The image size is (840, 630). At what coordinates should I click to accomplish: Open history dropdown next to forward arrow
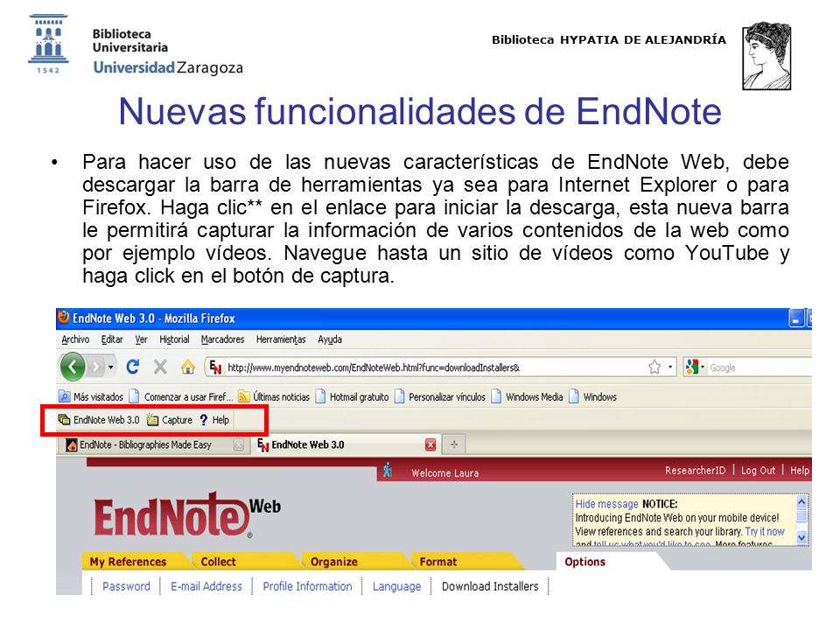pyautogui.click(x=110, y=367)
